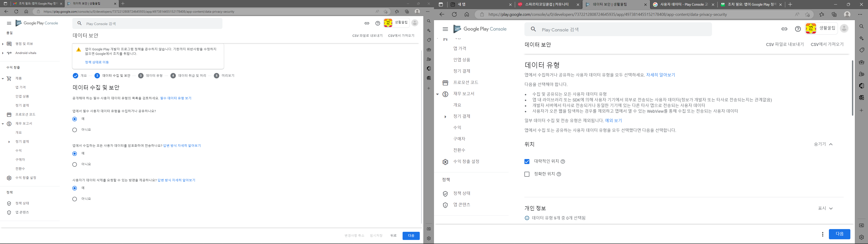868x244 pixels.
Task: Collapse the 제품 group in left sidebar
Action: (3, 79)
